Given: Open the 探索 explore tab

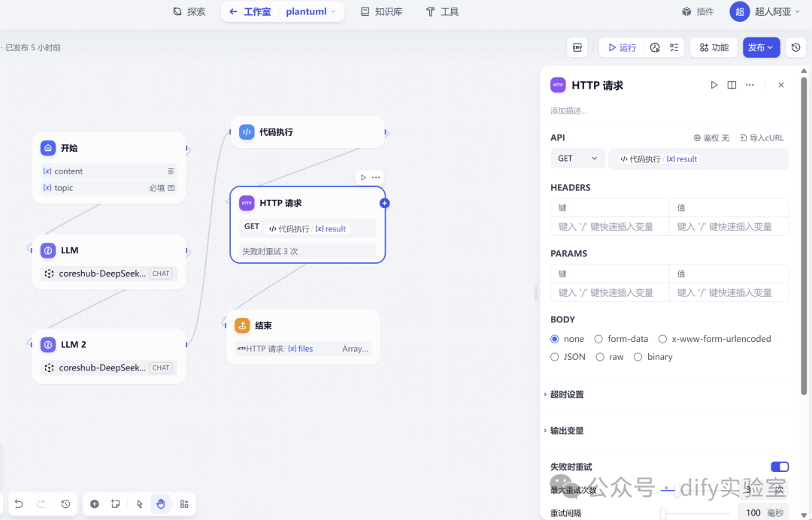Looking at the screenshot, I should tap(189, 11).
